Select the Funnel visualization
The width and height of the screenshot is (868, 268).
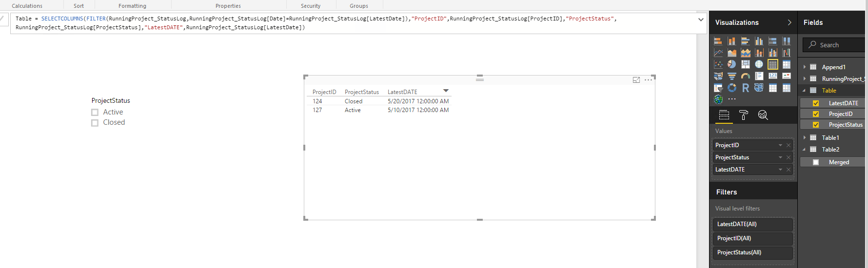coord(732,76)
